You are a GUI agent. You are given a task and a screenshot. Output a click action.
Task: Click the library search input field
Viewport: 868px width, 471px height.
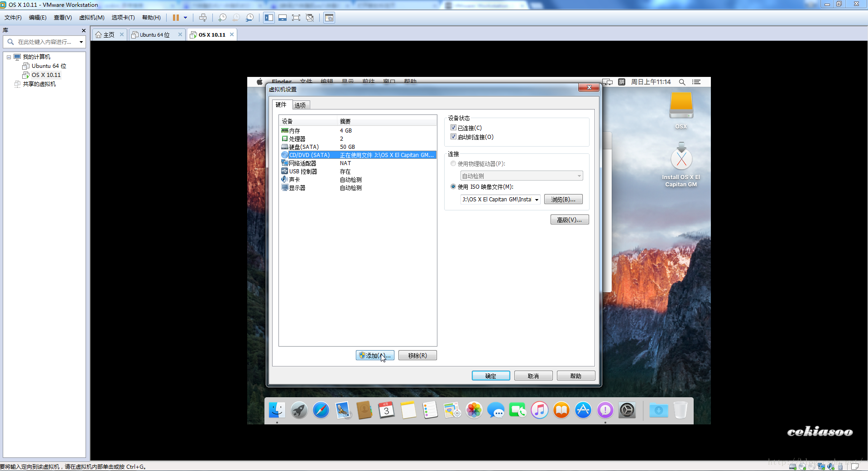pos(44,42)
